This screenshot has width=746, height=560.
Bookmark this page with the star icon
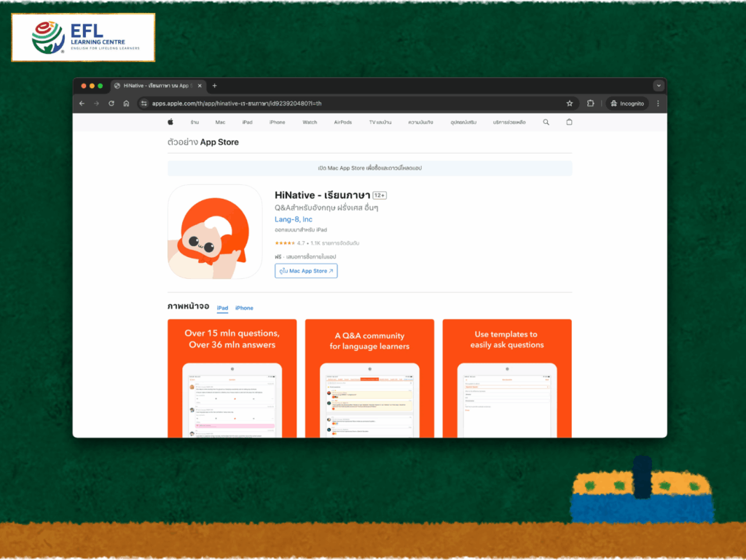pos(570,103)
